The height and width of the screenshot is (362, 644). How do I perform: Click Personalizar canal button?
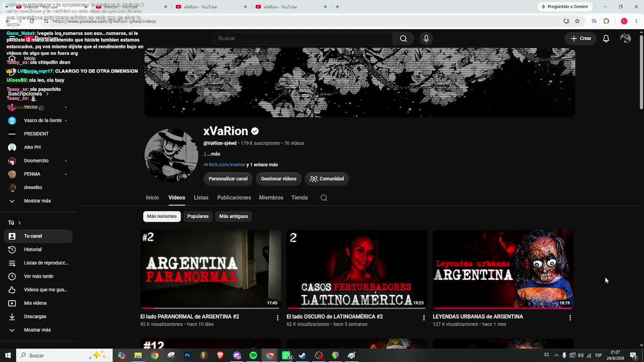(228, 179)
